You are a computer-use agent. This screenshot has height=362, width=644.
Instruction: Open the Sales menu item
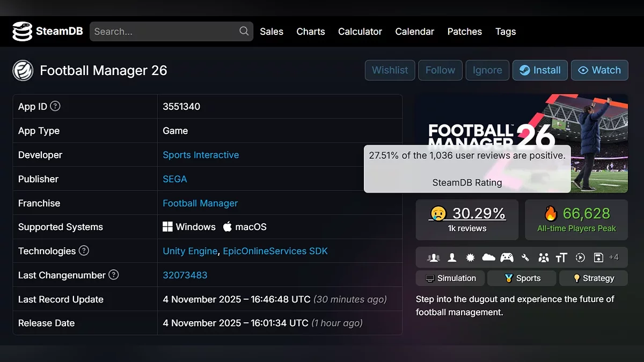272,32
